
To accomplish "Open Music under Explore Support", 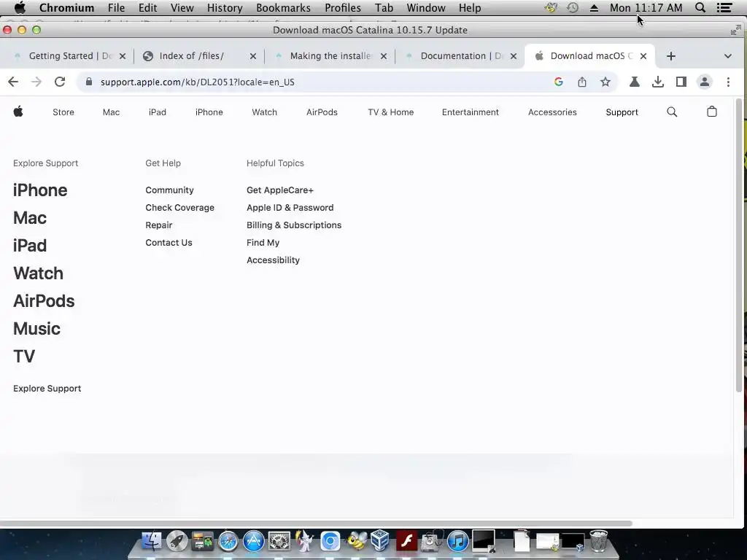I will pos(36,329).
